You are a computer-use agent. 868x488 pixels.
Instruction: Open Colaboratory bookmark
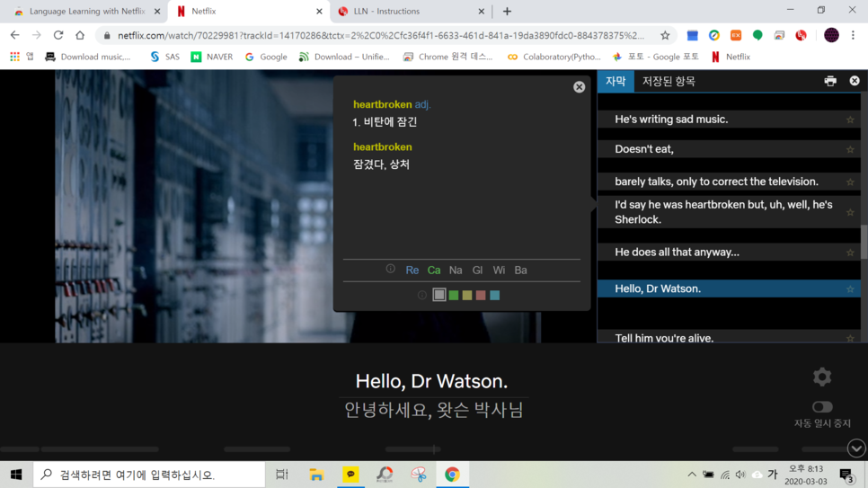(x=554, y=57)
